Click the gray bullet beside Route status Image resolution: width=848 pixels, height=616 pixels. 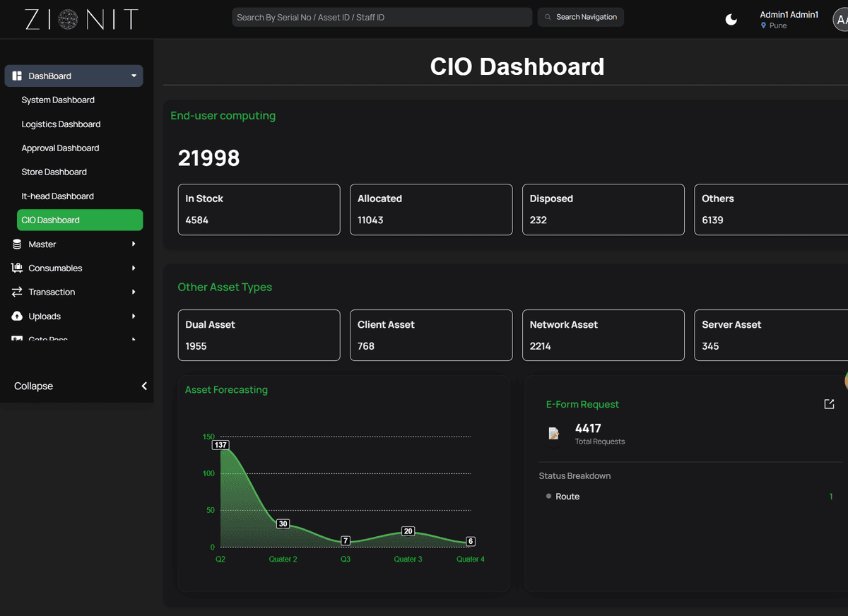point(548,497)
